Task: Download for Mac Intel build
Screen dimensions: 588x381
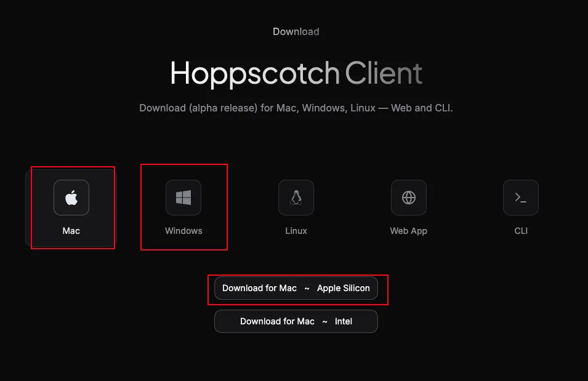Action: point(296,321)
